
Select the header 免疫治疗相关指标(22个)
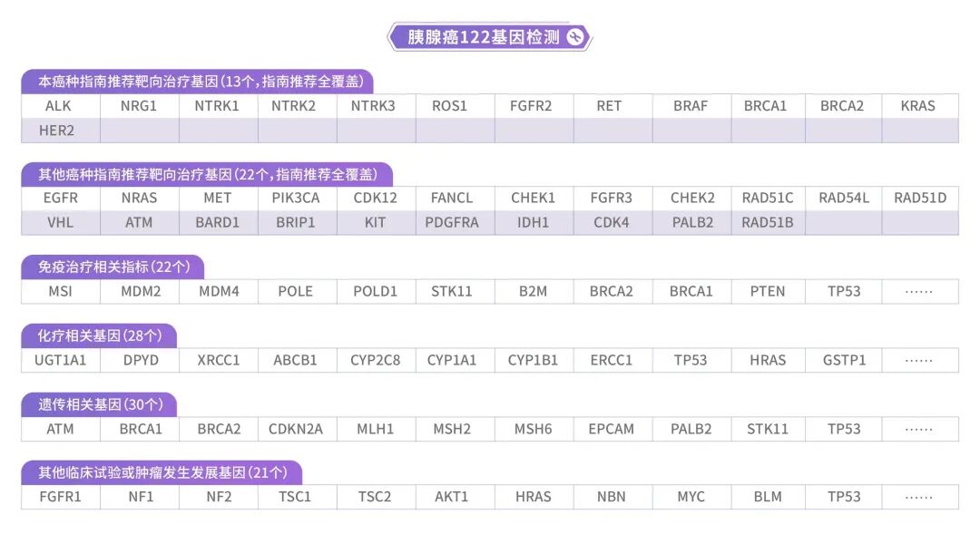113,267
